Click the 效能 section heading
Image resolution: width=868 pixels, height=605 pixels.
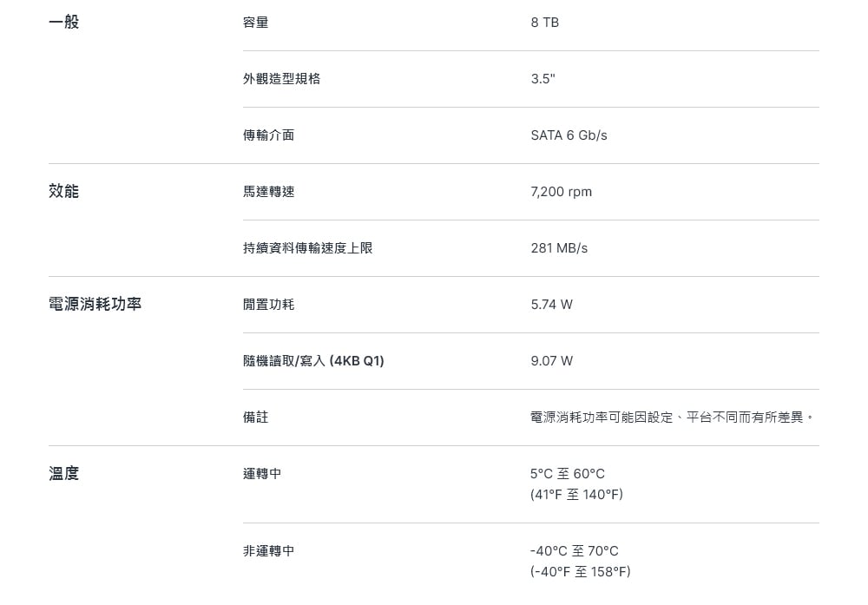[x=63, y=192]
